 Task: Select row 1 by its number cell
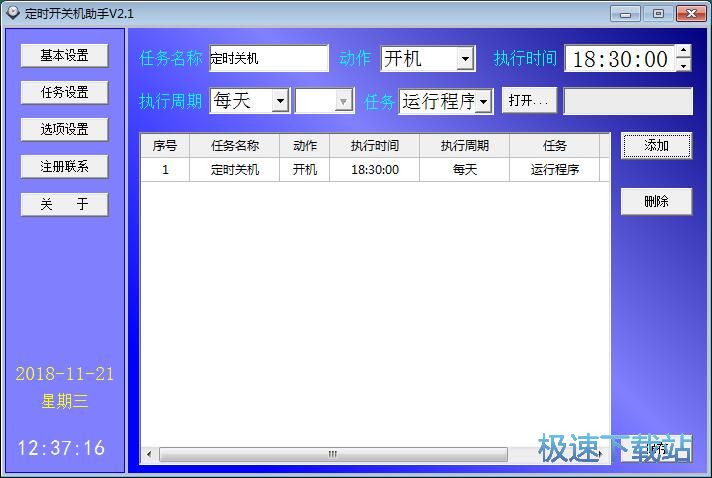[x=165, y=170]
